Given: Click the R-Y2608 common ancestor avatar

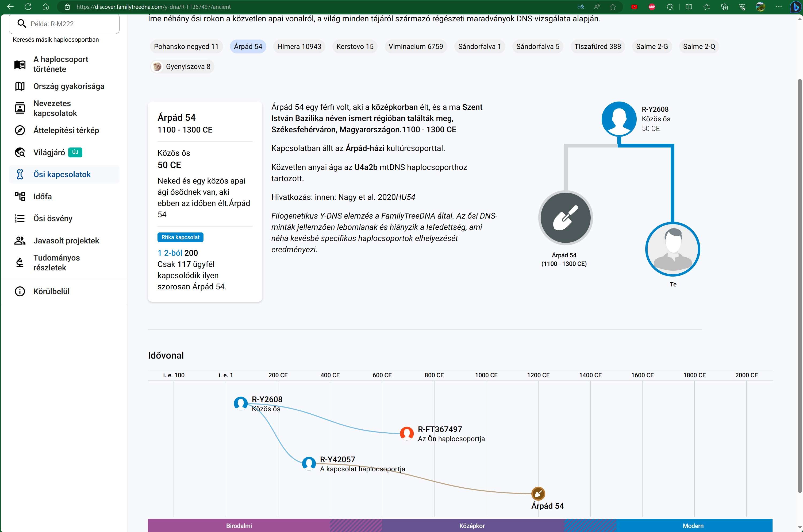Looking at the screenshot, I should pos(619,119).
